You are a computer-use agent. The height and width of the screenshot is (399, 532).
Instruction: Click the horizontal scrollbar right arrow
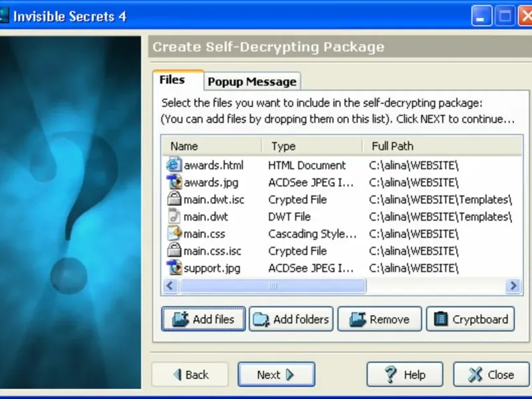pos(513,286)
